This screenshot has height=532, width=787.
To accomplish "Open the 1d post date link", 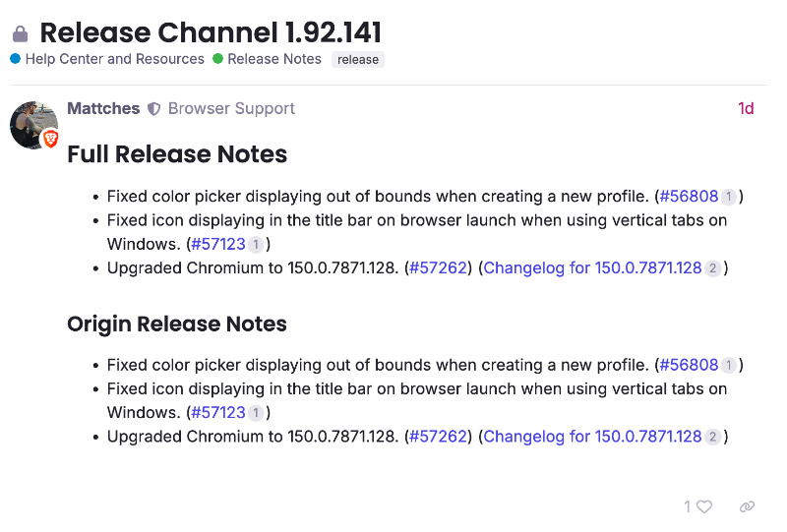I will point(746,108).
